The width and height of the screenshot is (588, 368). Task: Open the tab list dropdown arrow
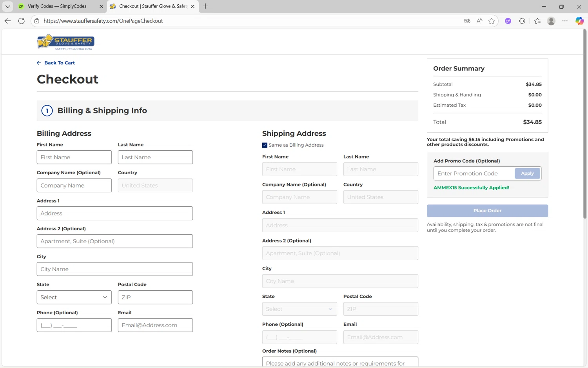7,6
